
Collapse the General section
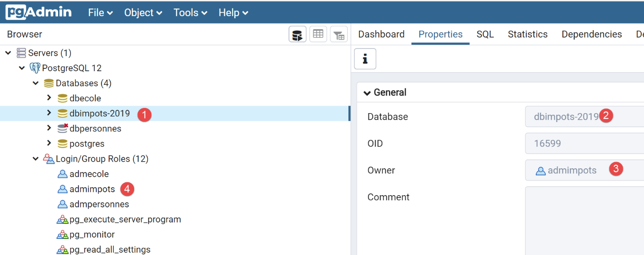coord(367,93)
